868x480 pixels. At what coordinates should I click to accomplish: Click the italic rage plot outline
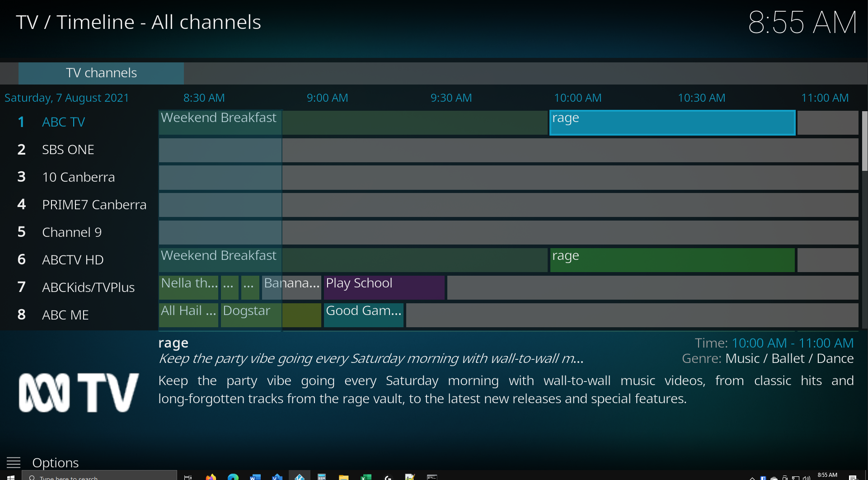(371, 358)
